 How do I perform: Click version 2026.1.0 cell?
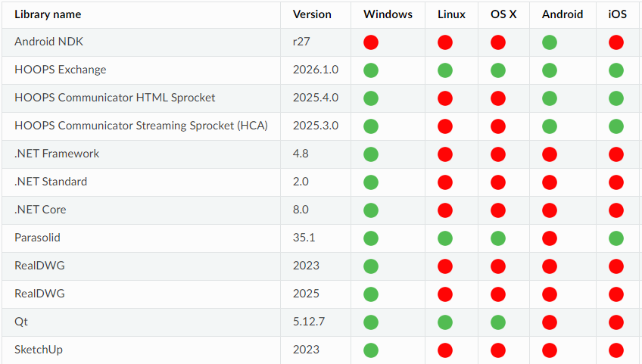point(316,70)
